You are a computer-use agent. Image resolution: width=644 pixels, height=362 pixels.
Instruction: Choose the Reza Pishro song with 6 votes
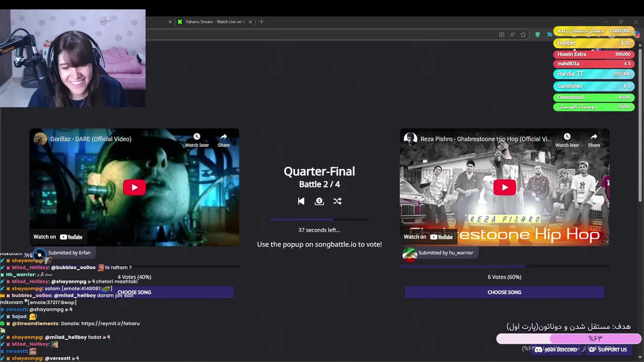pyautogui.click(x=504, y=292)
